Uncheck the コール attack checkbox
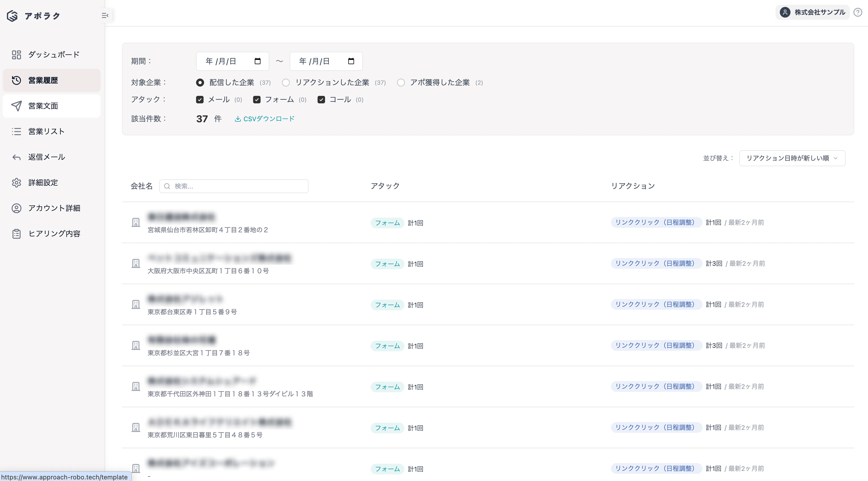The image size is (868, 481). coord(321,100)
